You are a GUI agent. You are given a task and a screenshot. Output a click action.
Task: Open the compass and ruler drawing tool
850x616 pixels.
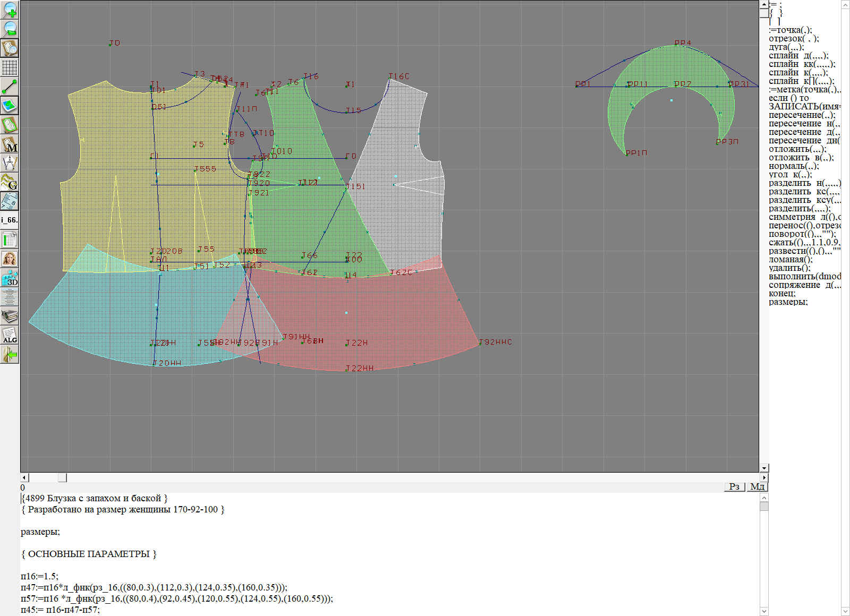[x=10, y=163]
